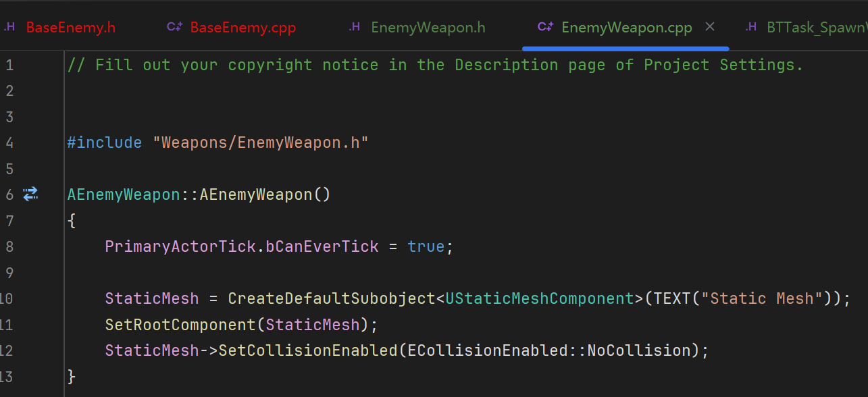The width and height of the screenshot is (868, 397).
Task: Click SetCollisionEnabled on line 12
Action: point(308,350)
